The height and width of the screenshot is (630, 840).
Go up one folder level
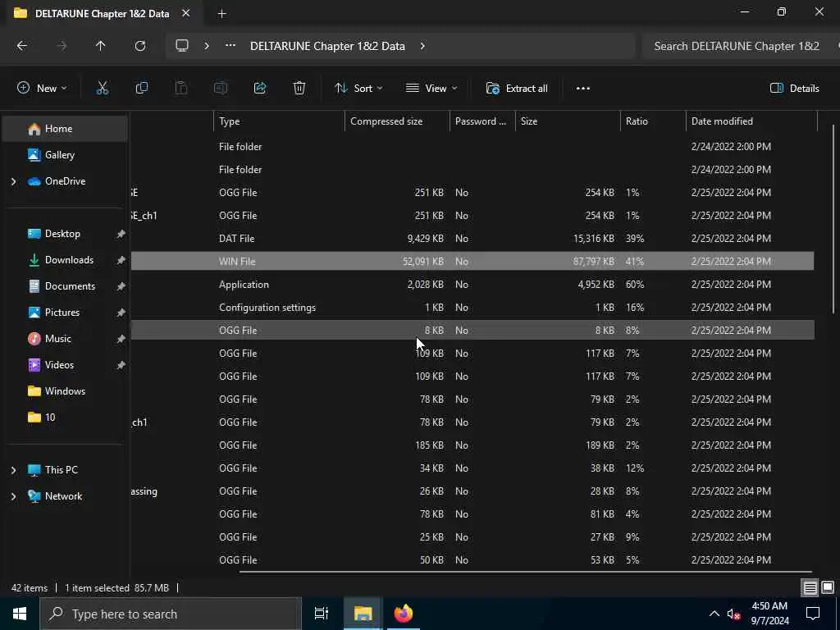point(100,46)
